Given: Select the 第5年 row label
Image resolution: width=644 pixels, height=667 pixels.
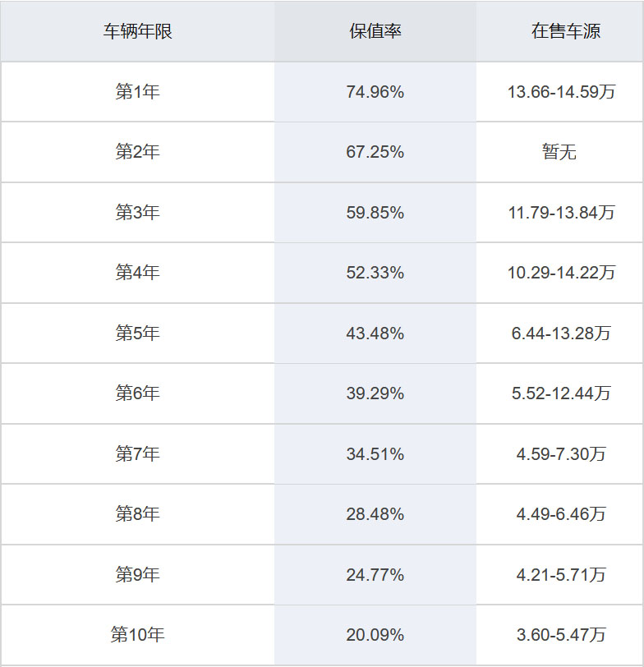Looking at the screenshot, I should point(137,333).
